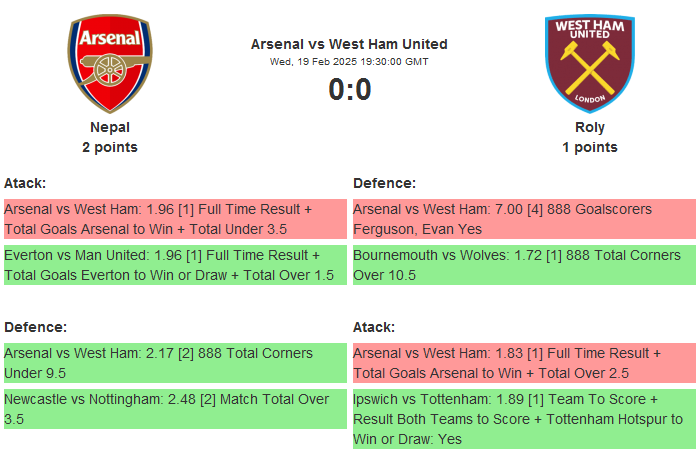This screenshot has height=460, width=700.
Task: Select the Ferguson, Evan goalscorer bet
Action: click(x=523, y=219)
